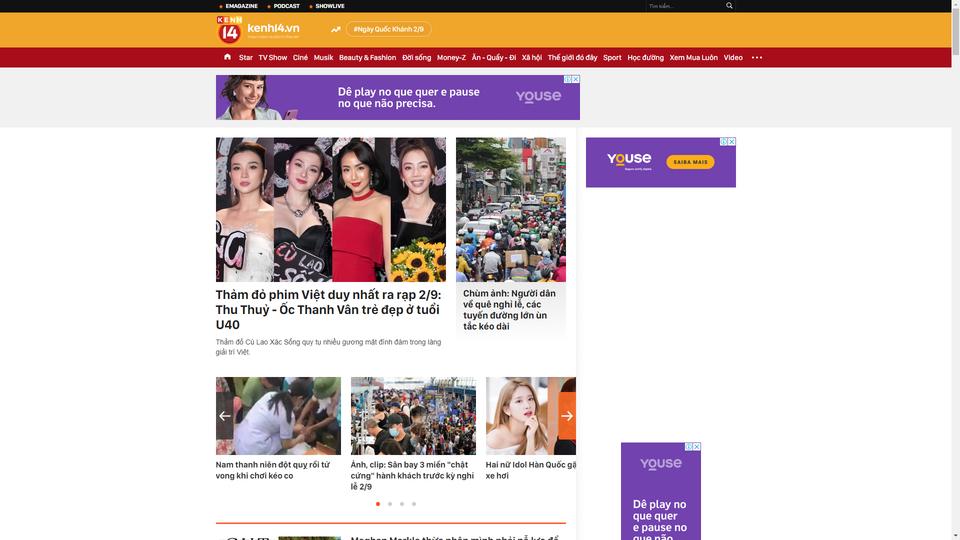The height and width of the screenshot is (540, 960).
Task: Open Korean idol article thumbnail
Action: pyautogui.click(x=531, y=416)
